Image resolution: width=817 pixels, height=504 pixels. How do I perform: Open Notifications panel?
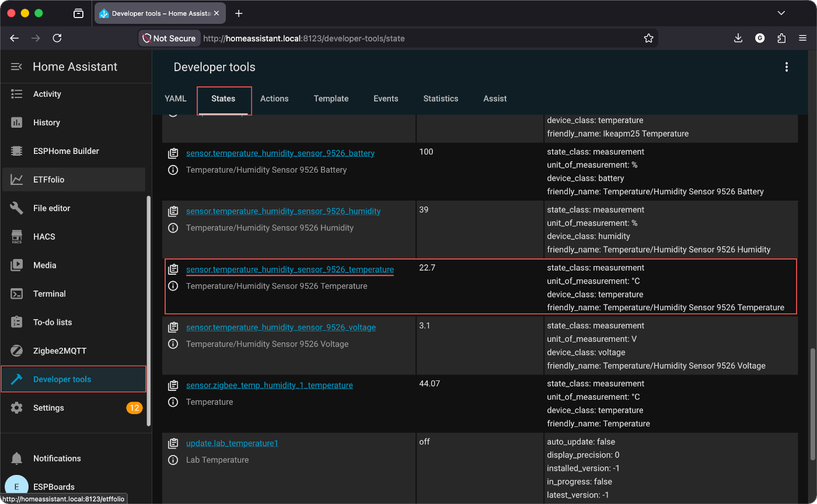tap(73, 459)
